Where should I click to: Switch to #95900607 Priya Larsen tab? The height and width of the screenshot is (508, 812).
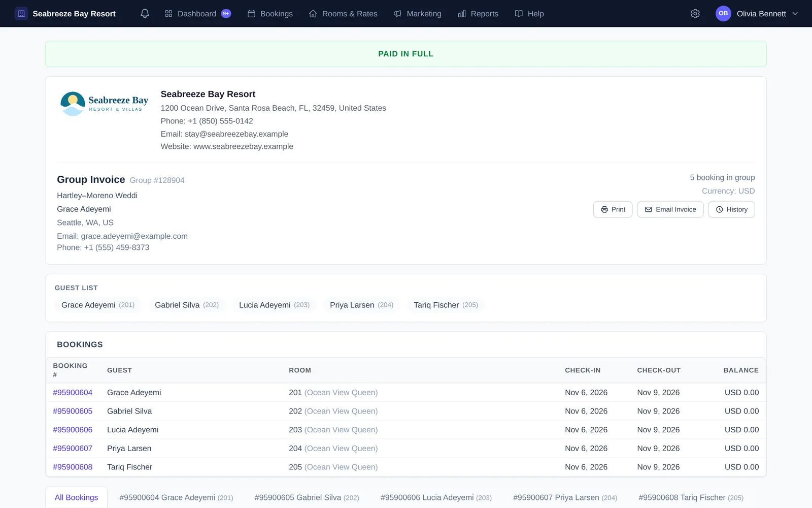pos(565,497)
